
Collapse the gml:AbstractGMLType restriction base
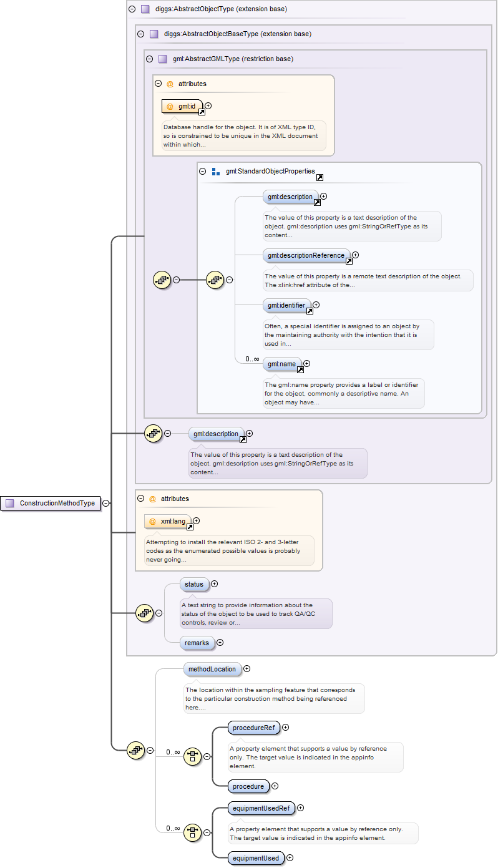[x=149, y=59]
